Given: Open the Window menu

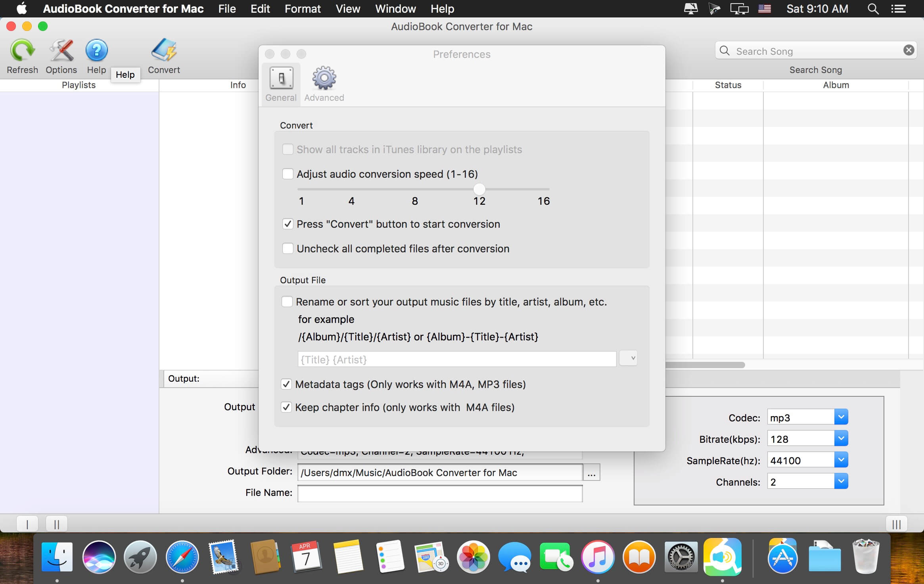Looking at the screenshot, I should (x=395, y=9).
